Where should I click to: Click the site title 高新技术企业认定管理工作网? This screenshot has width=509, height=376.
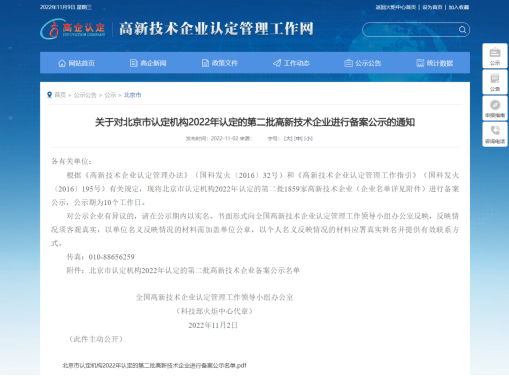(216, 29)
